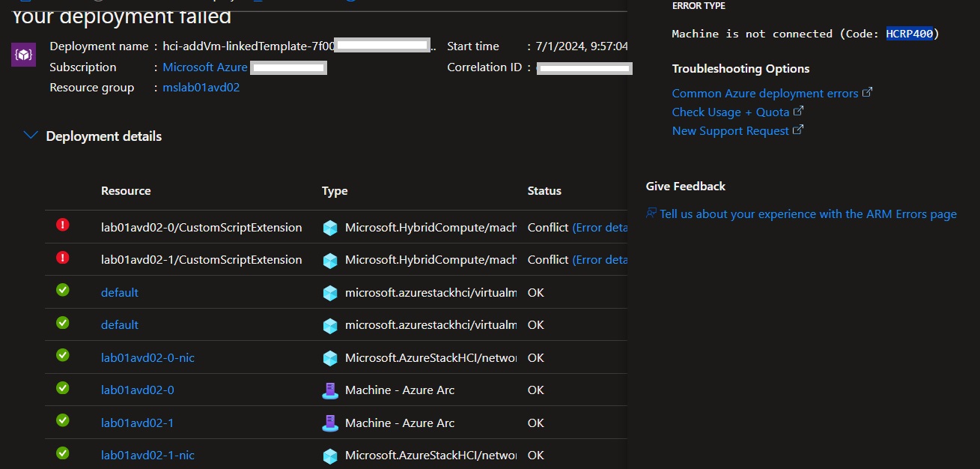Click green check icon for lab01avd02-0-nic

63,355
